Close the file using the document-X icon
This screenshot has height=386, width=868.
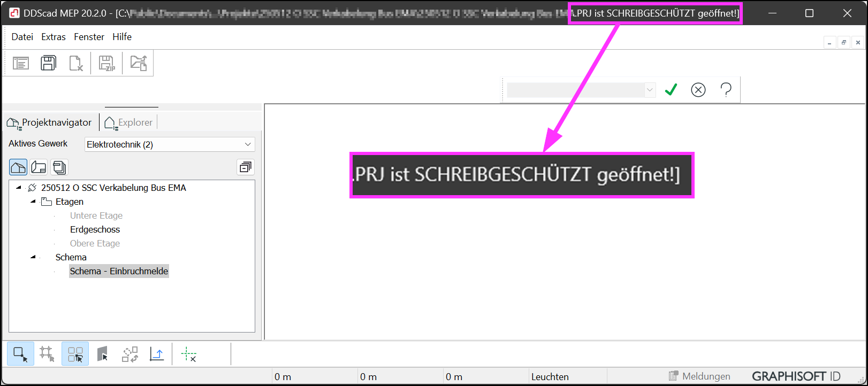point(76,63)
